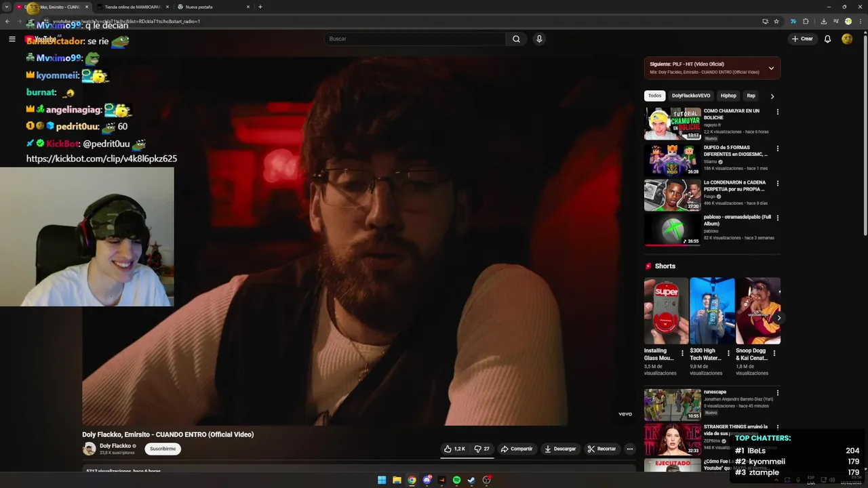Viewport: 868px width, 488px height.
Task: Open the Chrome extensions puzzle icon
Action: tap(806, 22)
